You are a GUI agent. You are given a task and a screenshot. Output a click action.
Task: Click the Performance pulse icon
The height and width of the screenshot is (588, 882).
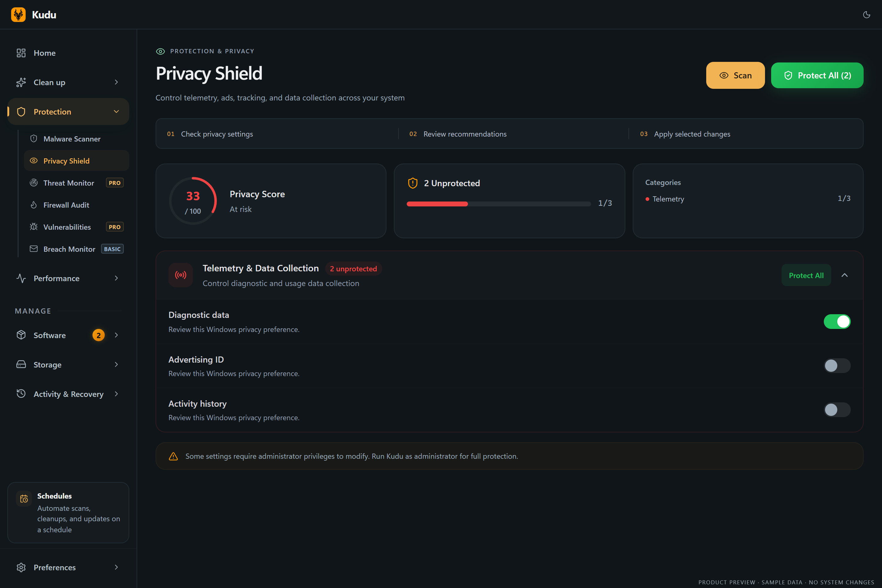tap(21, 278)
